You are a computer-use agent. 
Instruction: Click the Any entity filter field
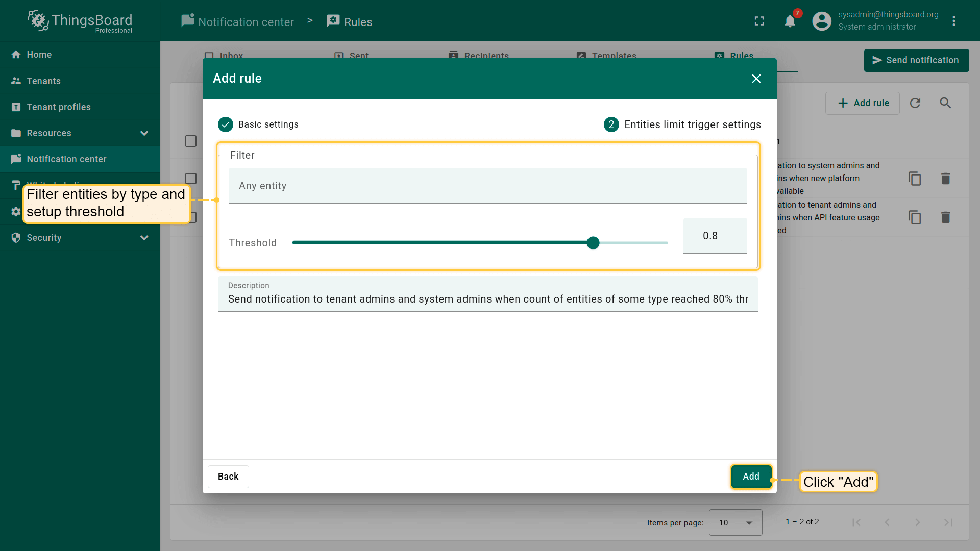point(487,186)
